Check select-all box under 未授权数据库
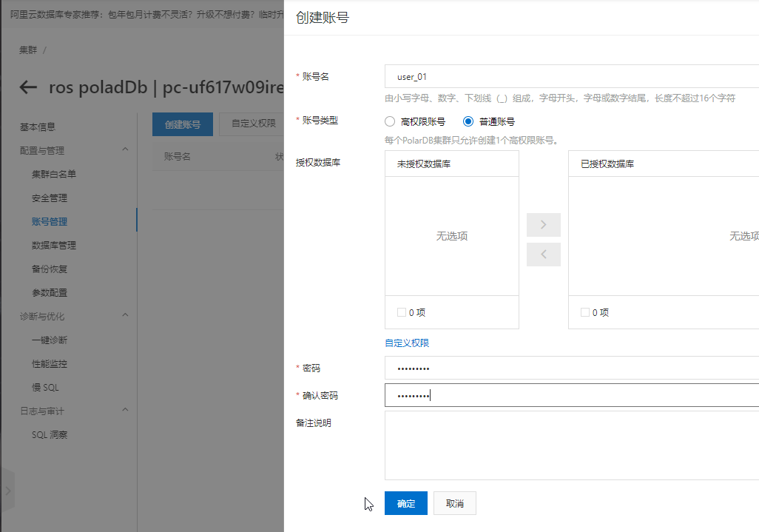Viewport: 759px width, 532px height. (401, 312)
